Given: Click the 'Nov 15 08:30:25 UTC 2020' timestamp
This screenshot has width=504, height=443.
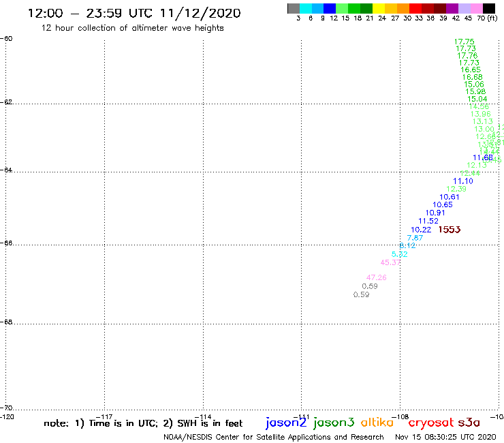Looking at the screenshot, I should coord(445,438).
